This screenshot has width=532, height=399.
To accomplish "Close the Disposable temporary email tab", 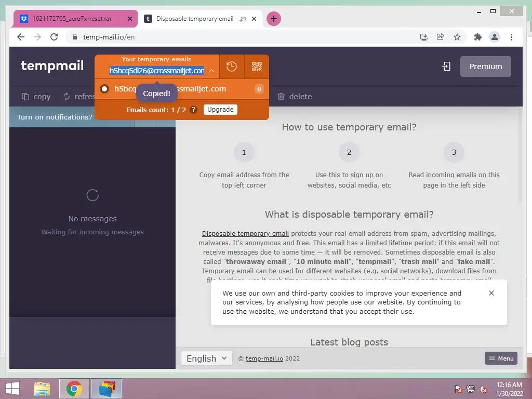I will coord(254,19).
